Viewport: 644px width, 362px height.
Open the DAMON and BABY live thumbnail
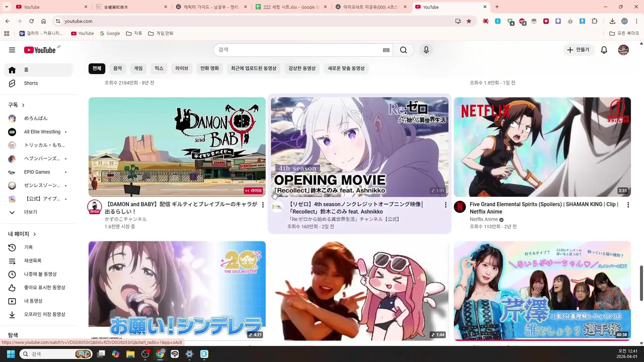tap(177, 147)
